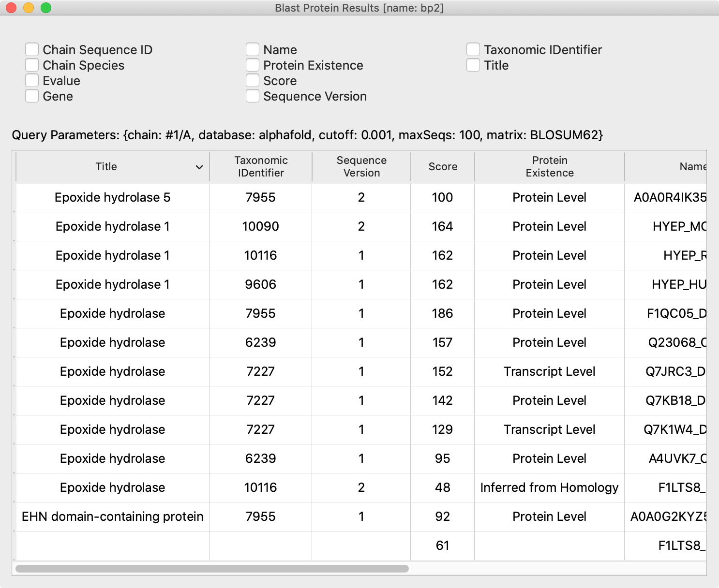Toggle the Taxonomic IDentifier checkbox
The height and width of the screenshot is (588, 719).
pyautogui.click(x=473, y=50)
